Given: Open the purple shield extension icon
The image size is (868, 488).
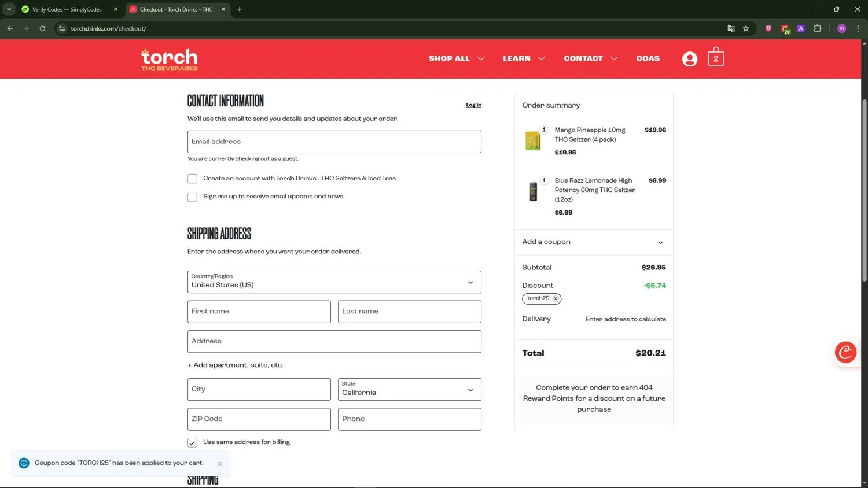Looking at the screenshot, I should [x=768, y=28].
